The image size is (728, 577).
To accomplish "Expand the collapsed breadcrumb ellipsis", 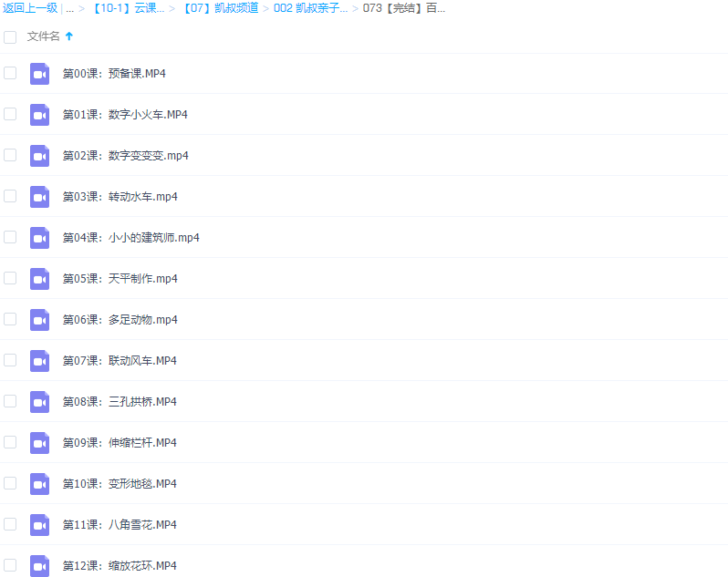I will coord(69,8).
